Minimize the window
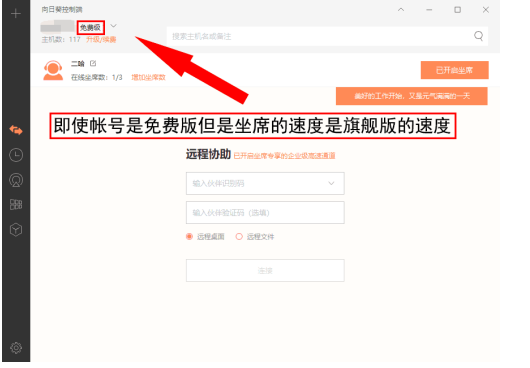 click(429, 10)
